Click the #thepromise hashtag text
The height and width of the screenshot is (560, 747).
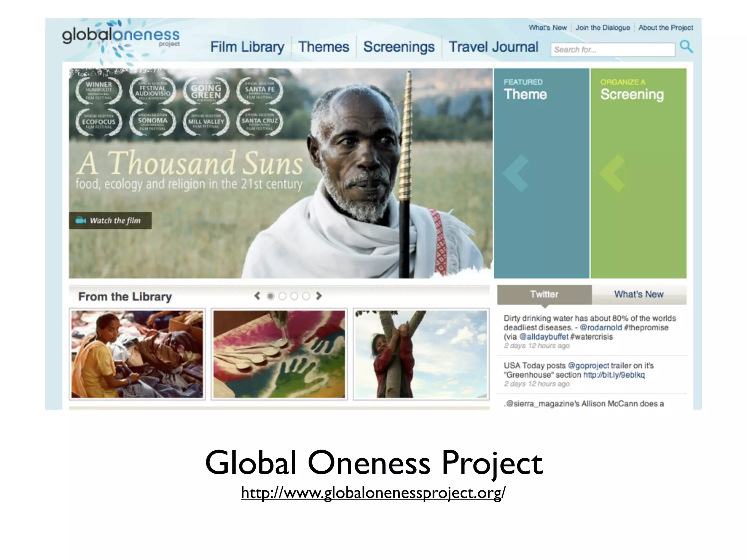click(646, 327)
